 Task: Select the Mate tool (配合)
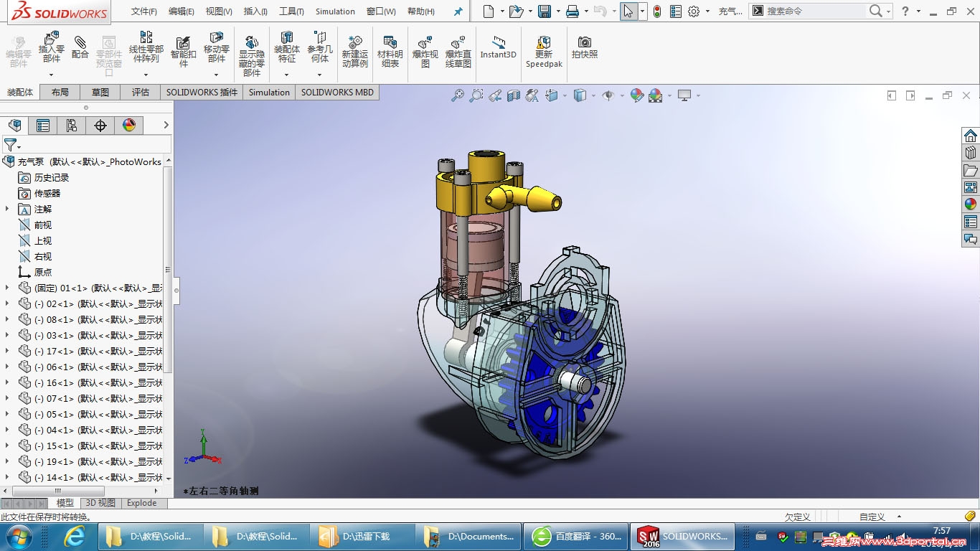pos(80,47)
